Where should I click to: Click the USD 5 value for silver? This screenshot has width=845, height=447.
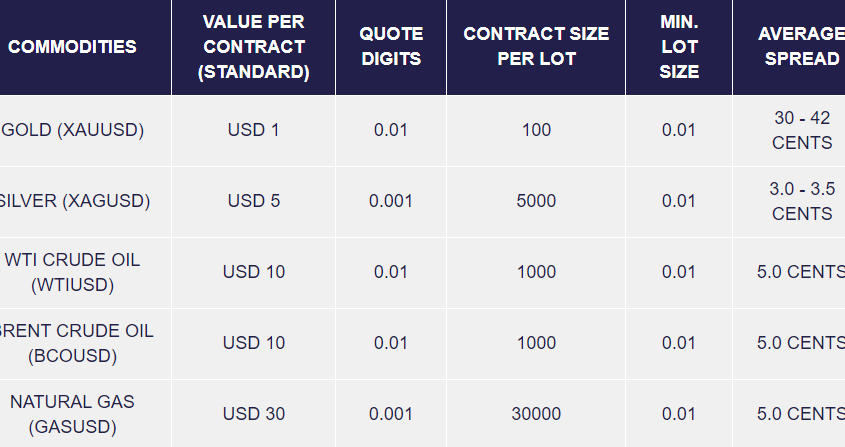pyautogui.click(x=253, y=201)
